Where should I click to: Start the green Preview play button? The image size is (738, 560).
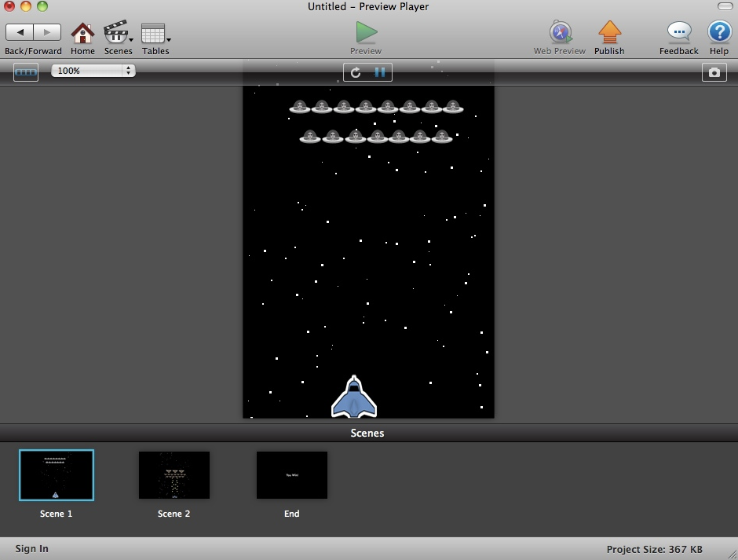[366, 32]
